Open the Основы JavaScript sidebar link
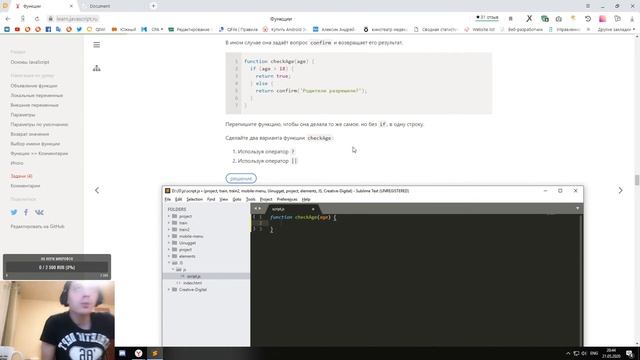 click(x=30, y=62)
